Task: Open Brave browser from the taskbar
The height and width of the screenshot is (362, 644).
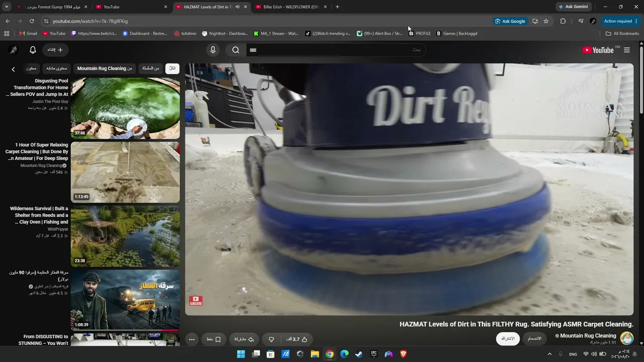Action: coord(403,354)
